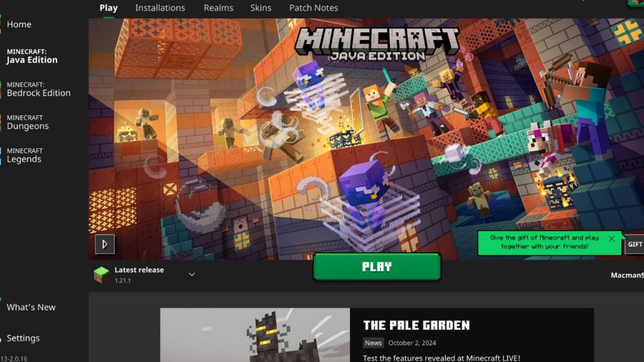Open the Patch Notes tab
The image size is (644, 362).
[313, 8]
